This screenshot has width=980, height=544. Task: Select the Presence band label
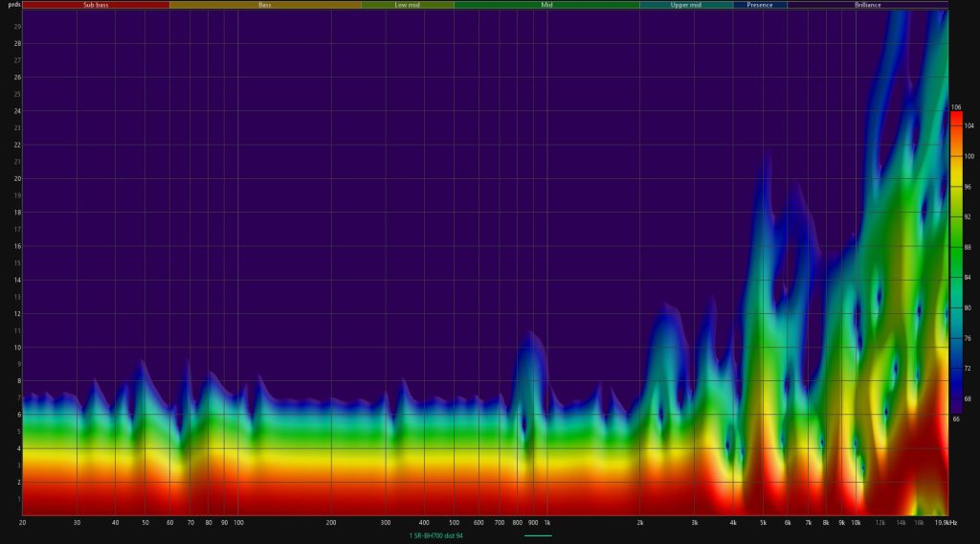tap(760, 5)
